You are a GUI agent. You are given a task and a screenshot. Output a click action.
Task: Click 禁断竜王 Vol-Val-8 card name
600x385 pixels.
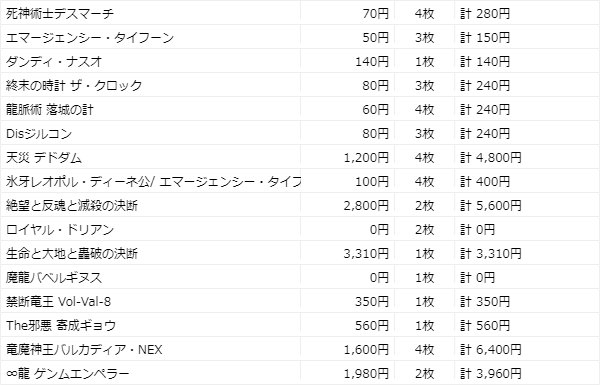pyautogui.click(x=59, y=302)
